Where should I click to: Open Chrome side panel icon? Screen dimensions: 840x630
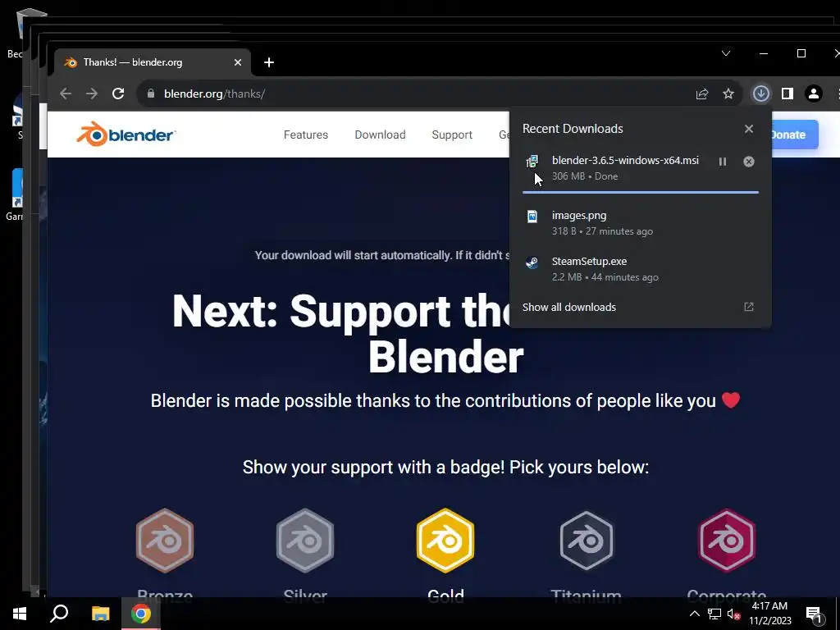coord(787,94)
